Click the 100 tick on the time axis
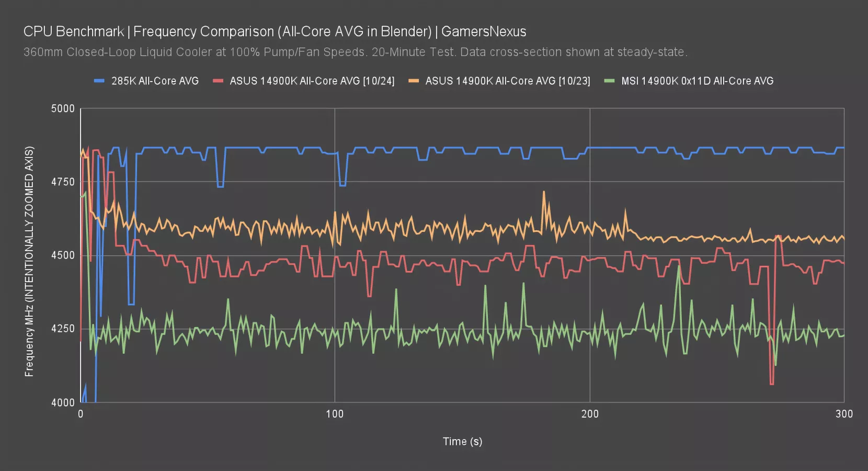The height and width of the screenshot is (471, 868). 335,414
